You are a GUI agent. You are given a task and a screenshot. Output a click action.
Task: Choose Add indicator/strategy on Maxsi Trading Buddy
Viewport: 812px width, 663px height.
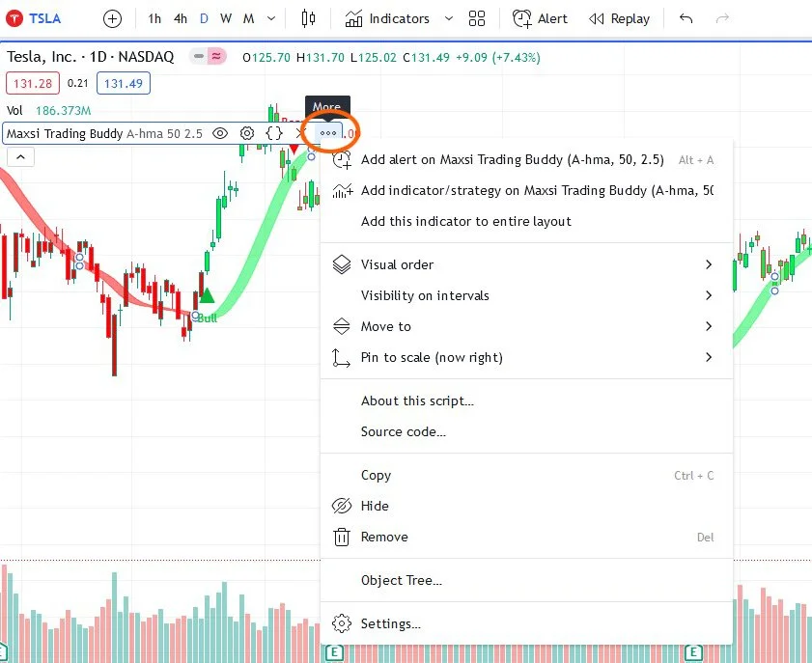pyautogui.click(x=526, y=190)
